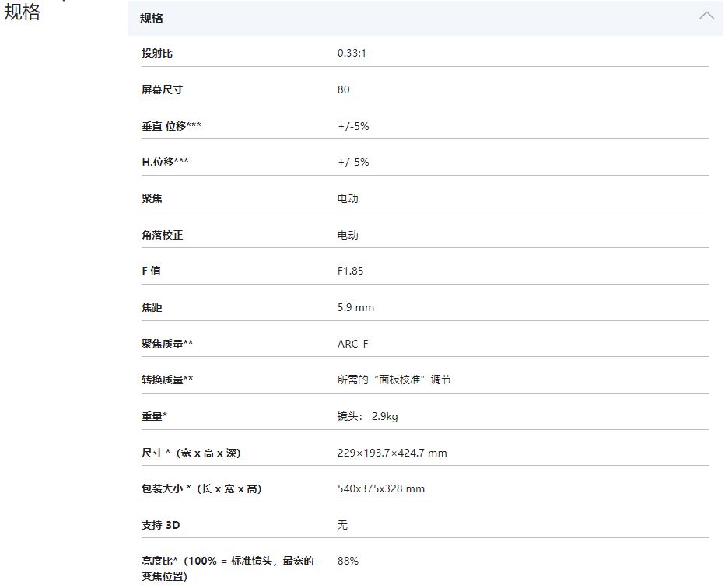This screenshot has width=725, height=588.
Task: Select the 屏幕尺寸 row label
Action: (x=162, y=89)
